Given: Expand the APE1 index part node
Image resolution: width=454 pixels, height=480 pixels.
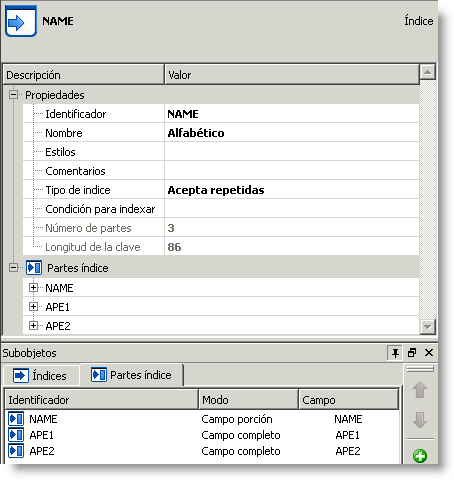Looking at the screenshot, I should coord(33,306).
